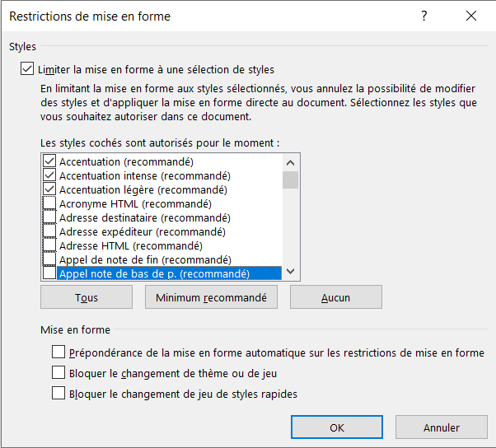Enable Prépondérance de la mise en forme automatique
This screenshot has height=448, width=496.
[58, 352]
